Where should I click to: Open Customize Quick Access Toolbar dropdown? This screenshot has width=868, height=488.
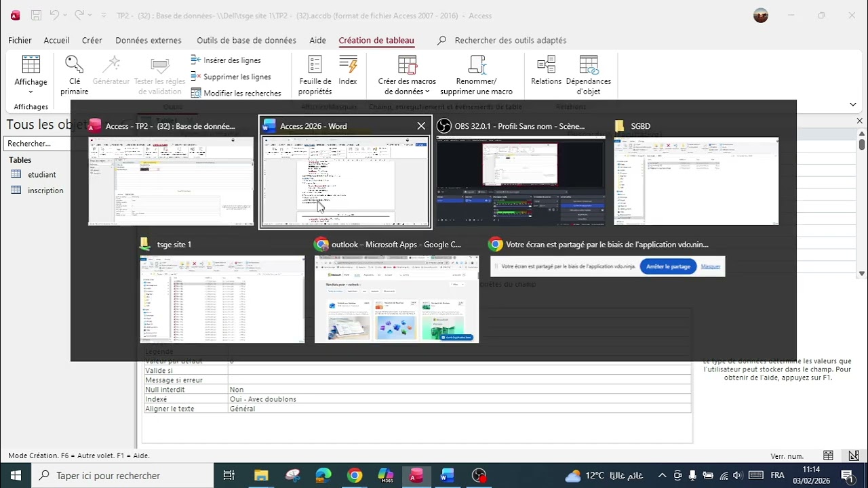click(104, 15)
